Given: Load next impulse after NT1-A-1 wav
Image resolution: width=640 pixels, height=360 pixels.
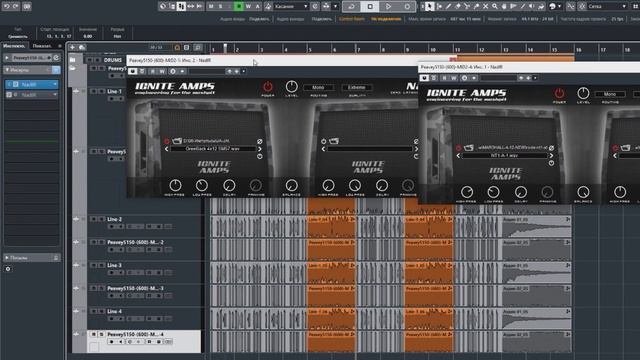Looking at the screenshot, I should pyautogui.click(x=551, y=155).
